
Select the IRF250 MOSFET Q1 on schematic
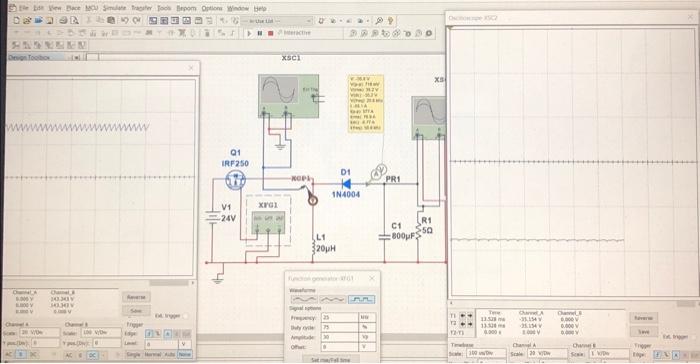point(235,180)
